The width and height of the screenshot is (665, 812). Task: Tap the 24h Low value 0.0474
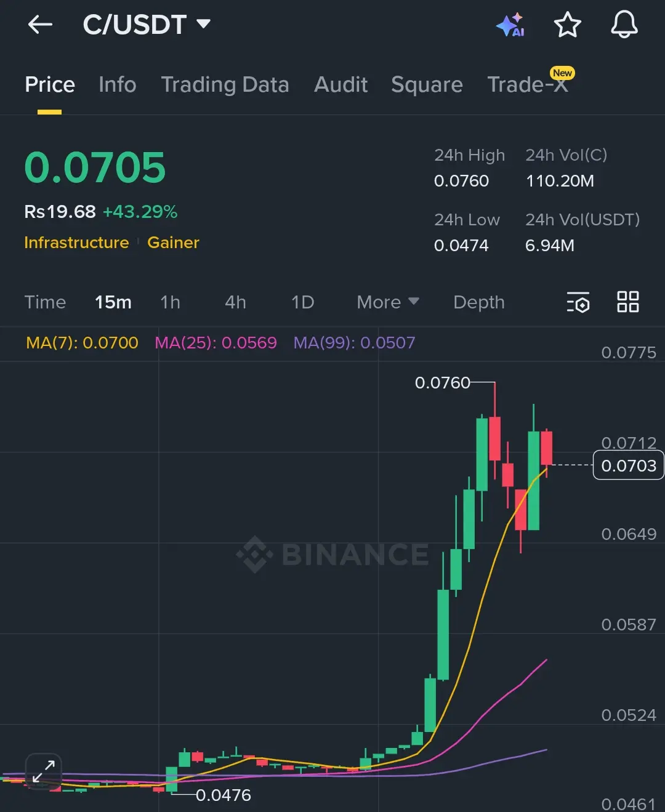pyautogui.click(x=461, y=246)
